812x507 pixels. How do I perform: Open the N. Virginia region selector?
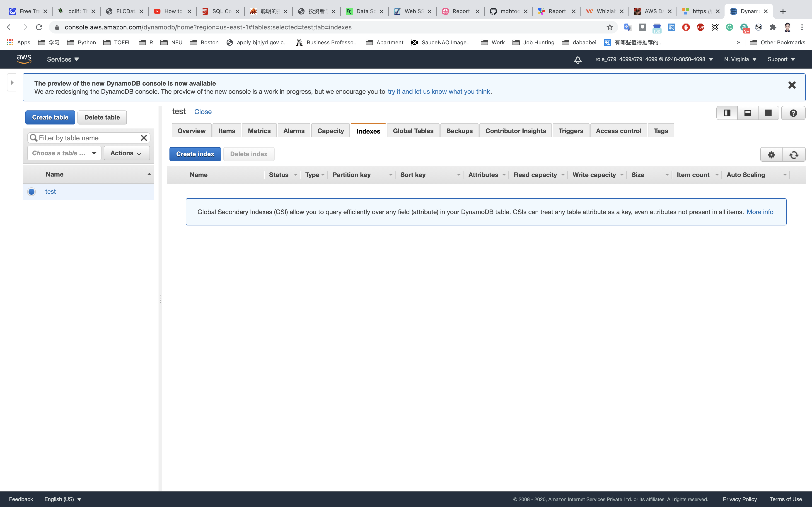click(740, 59)
